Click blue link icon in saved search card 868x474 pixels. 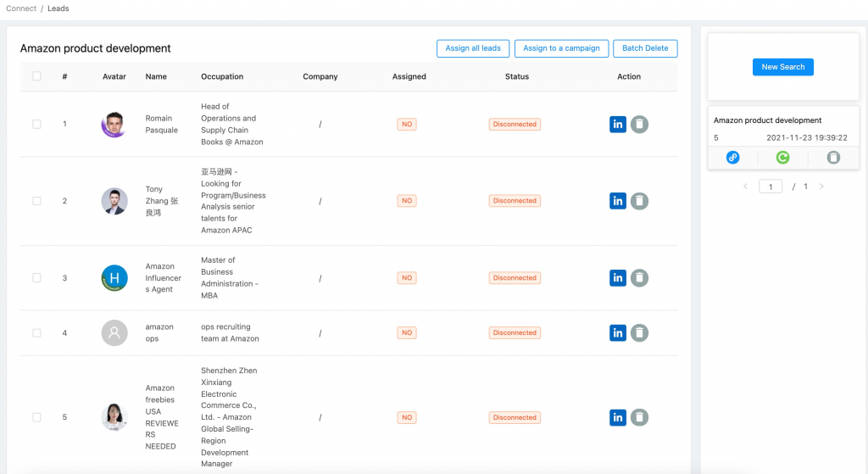(733, 158)
